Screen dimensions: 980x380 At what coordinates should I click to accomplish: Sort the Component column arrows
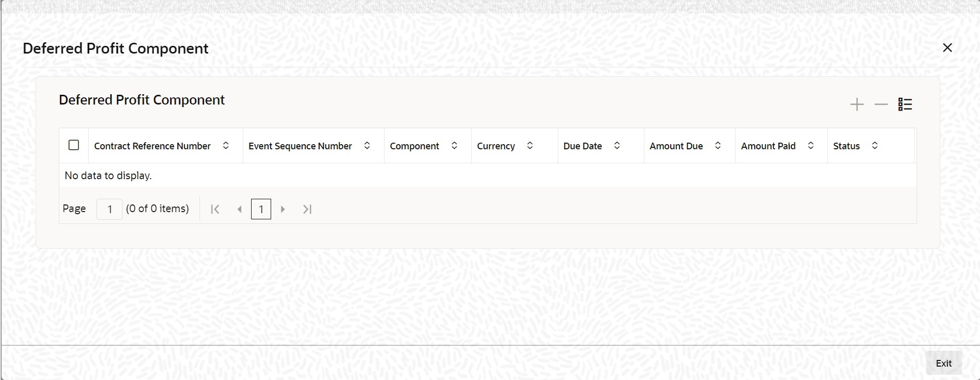454,146
